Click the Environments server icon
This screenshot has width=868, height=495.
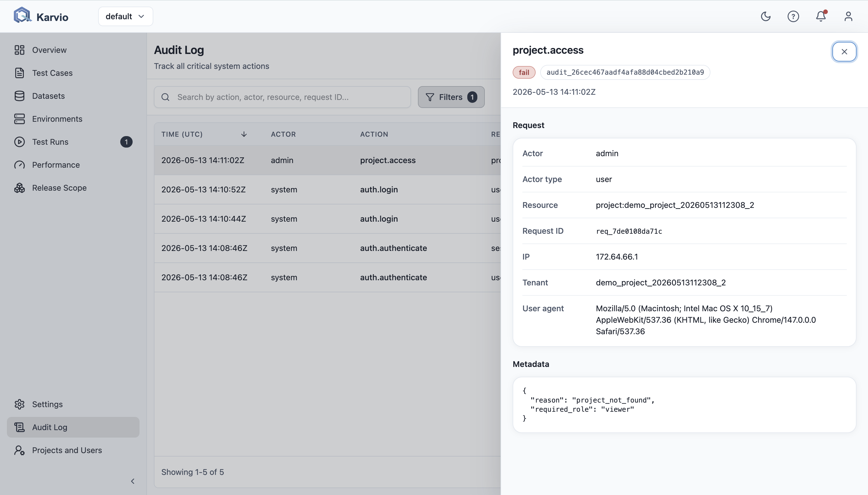[x=19, y=119]
